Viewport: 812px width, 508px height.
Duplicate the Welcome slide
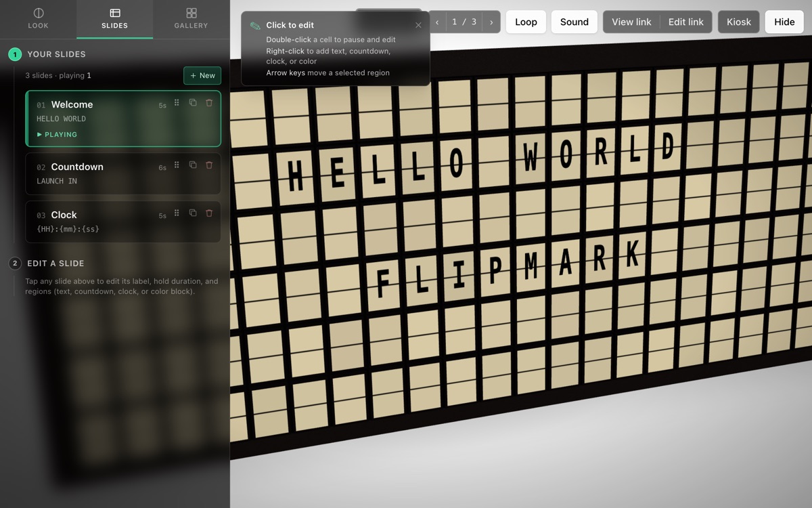coord(193,103)
